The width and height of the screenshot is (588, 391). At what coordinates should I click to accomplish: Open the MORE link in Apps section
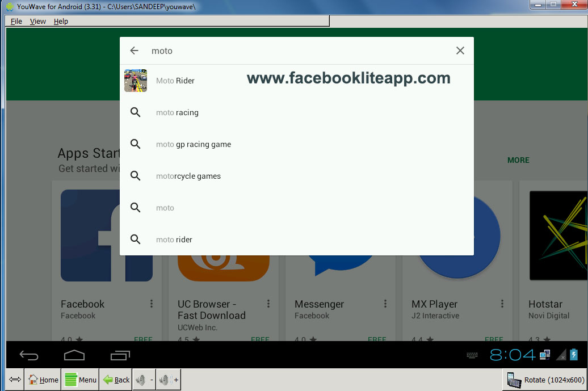518,160
